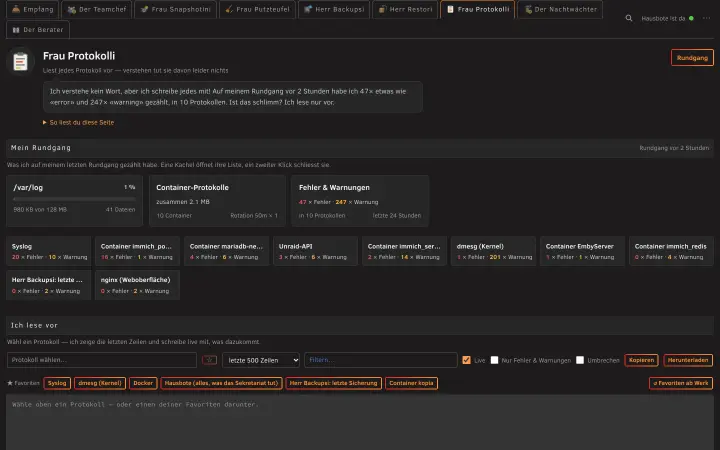Toggle the Umbrechen checkbox
The image size is (720, 450).
point(580,360)
